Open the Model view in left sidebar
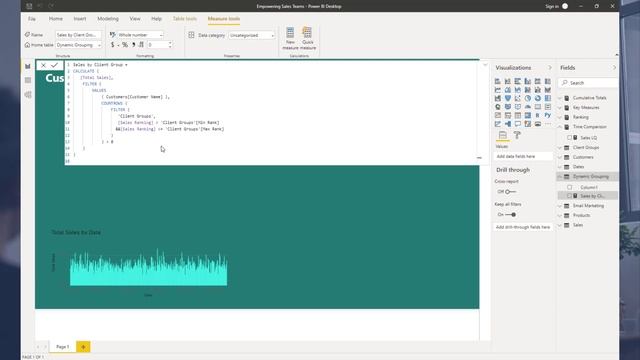640x360 pixels. click(x=28, y=95)
